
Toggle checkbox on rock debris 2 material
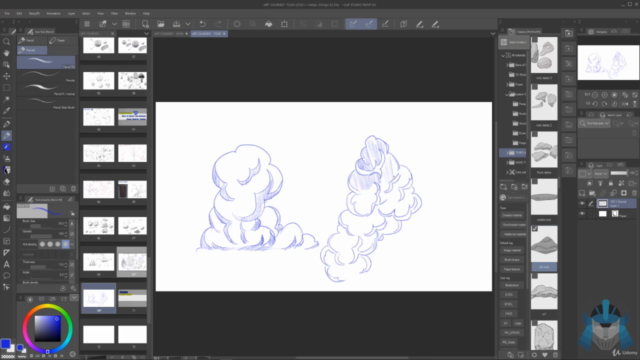click(535, 87)
